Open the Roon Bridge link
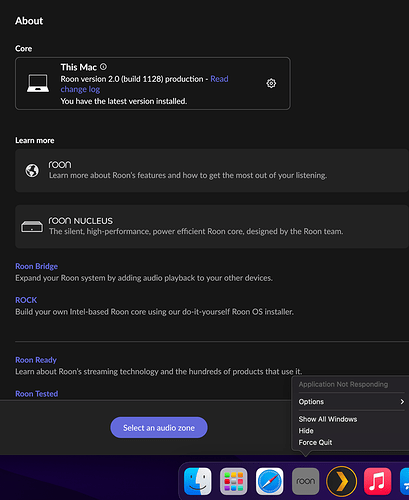The image size is (409, 500). [x=37, y=266]
